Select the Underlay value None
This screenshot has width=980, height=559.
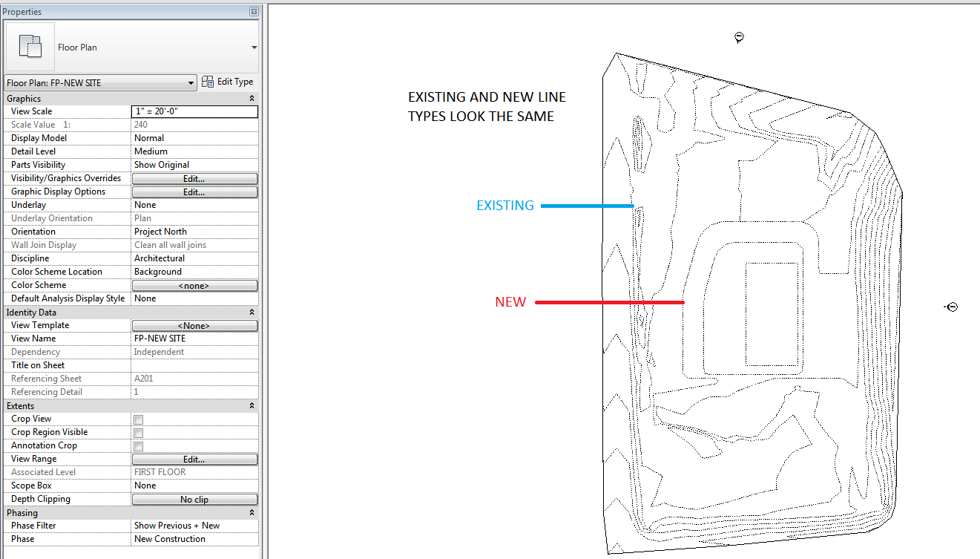pyautogui.click(x=194, y=205)
